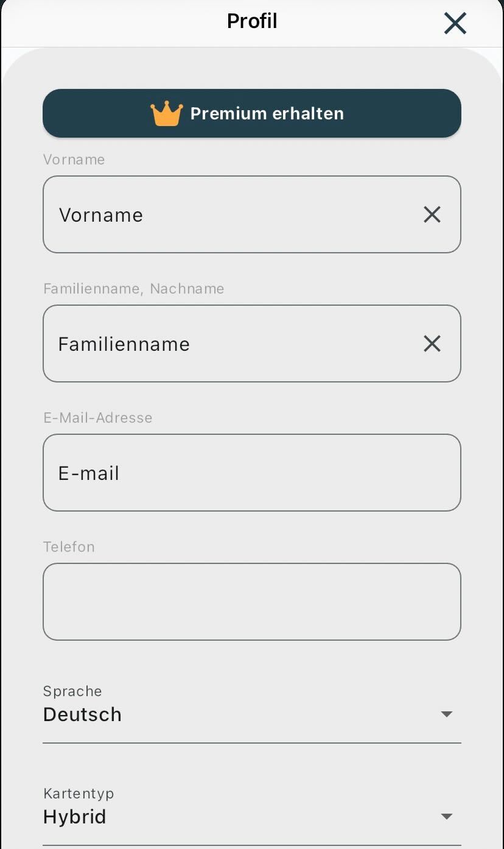504x849 pixels.
Task: Click the Telefon label
Action: coord(69,547)
